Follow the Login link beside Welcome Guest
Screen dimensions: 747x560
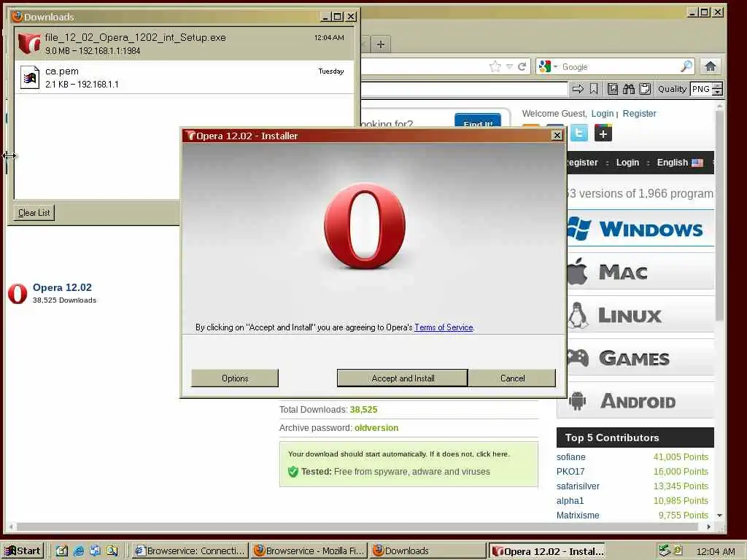[x=602, y=113]
